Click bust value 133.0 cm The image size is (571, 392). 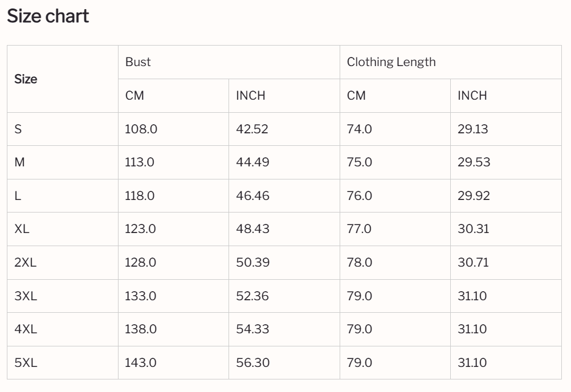(141, 296)
